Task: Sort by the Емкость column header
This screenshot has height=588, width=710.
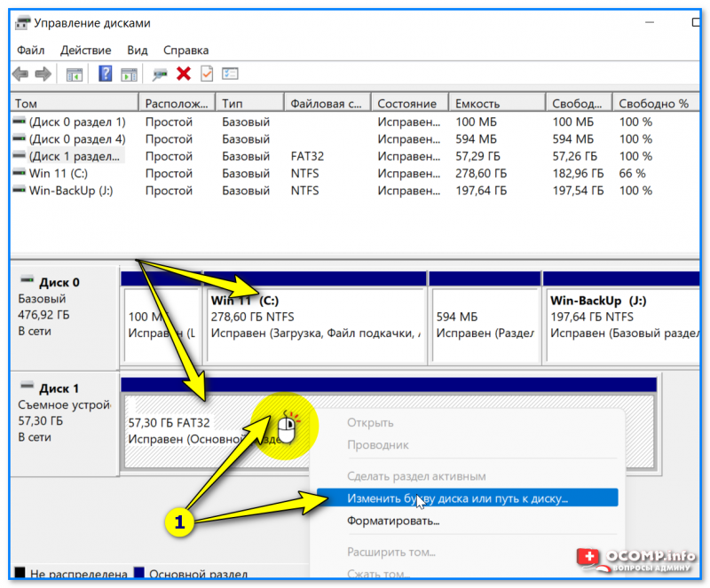Action: click(x=498, y=103)
